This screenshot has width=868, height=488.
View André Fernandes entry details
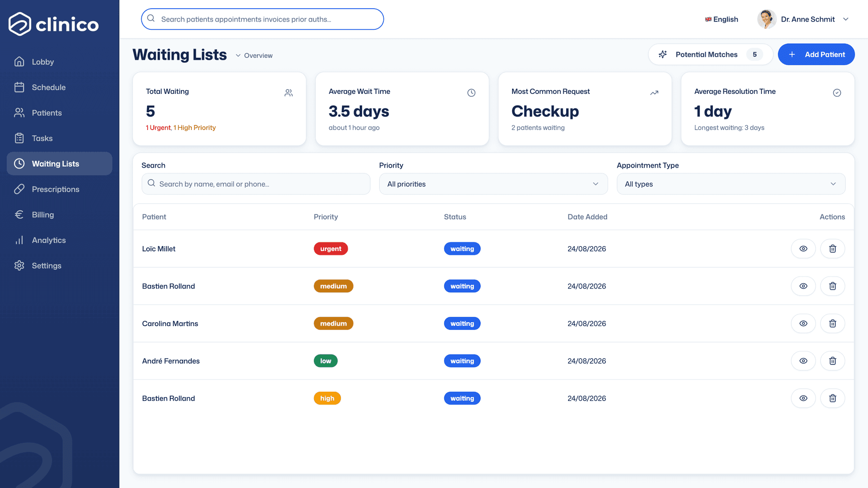(803, 361)
